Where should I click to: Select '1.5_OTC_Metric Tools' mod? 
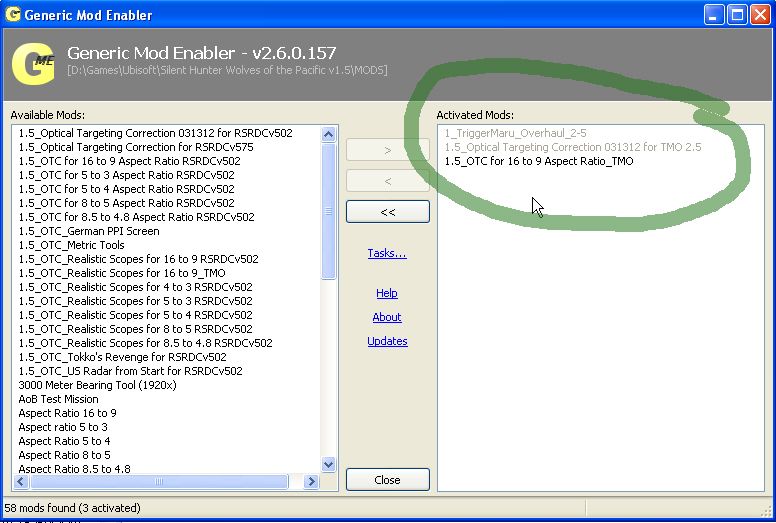(x=71, y=245)
